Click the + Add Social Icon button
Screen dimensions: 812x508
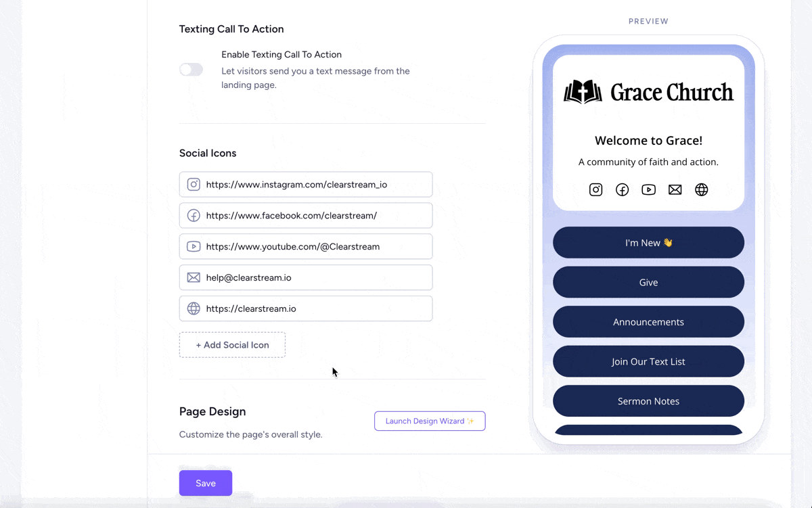click(232, 345)
